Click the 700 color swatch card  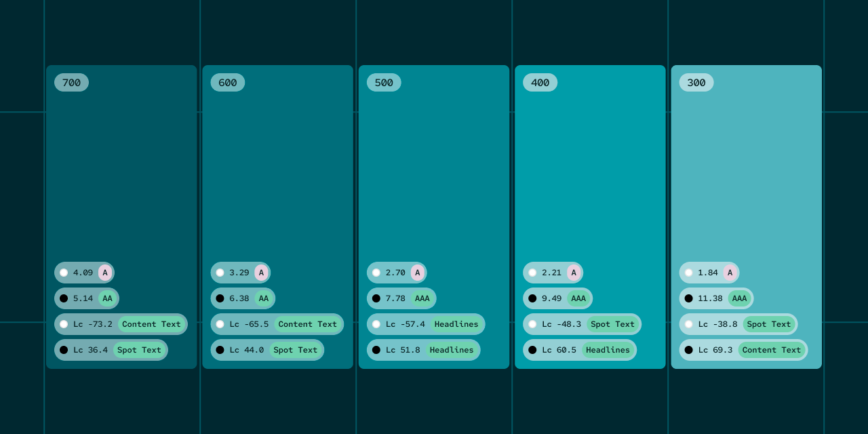tap(121, 217)
